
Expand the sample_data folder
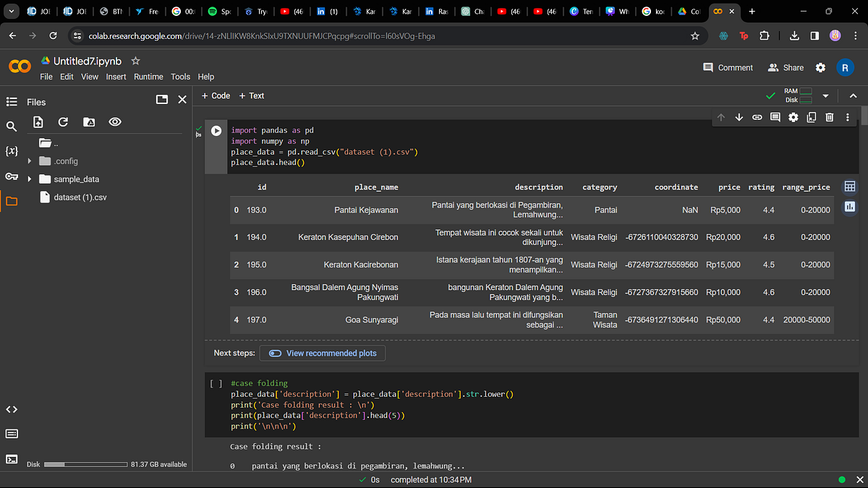(30, 179)
